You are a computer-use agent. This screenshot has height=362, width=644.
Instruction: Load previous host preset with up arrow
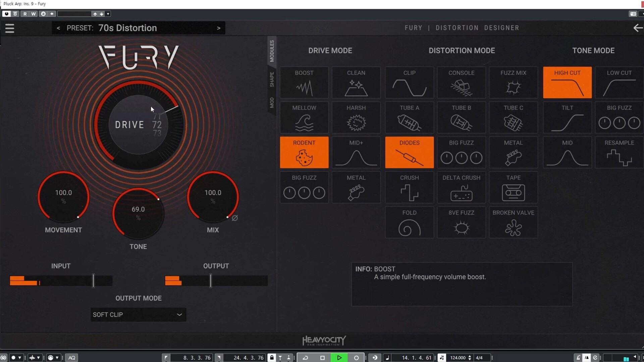coord(95,14)
